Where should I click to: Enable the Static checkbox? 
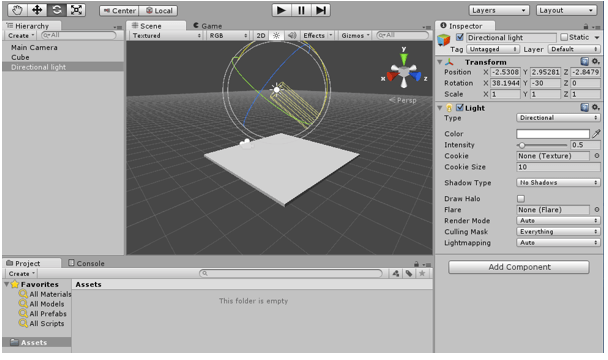point(564,37)
